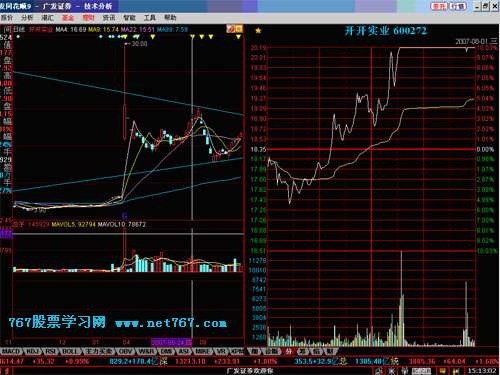Select the 分 tab below intraday chart
The width and height of the screenshot is (500, 375).
click(x=289, y=351)
